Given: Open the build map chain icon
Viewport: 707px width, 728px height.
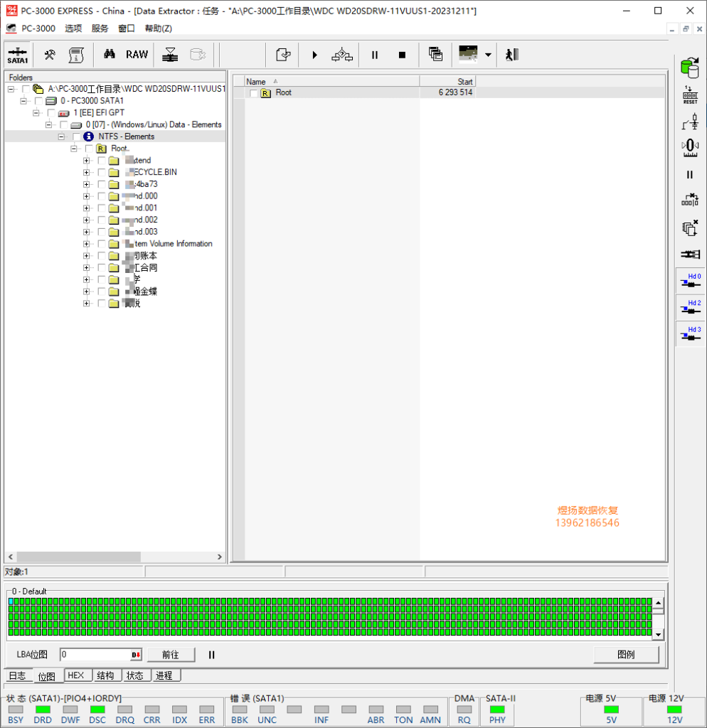Looking at the screenshot, I should pyautogui.click(x=342, y=55).
